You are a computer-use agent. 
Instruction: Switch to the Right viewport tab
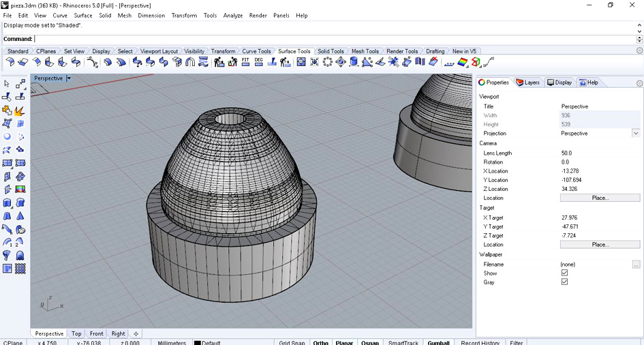click(x=119, y=333)
